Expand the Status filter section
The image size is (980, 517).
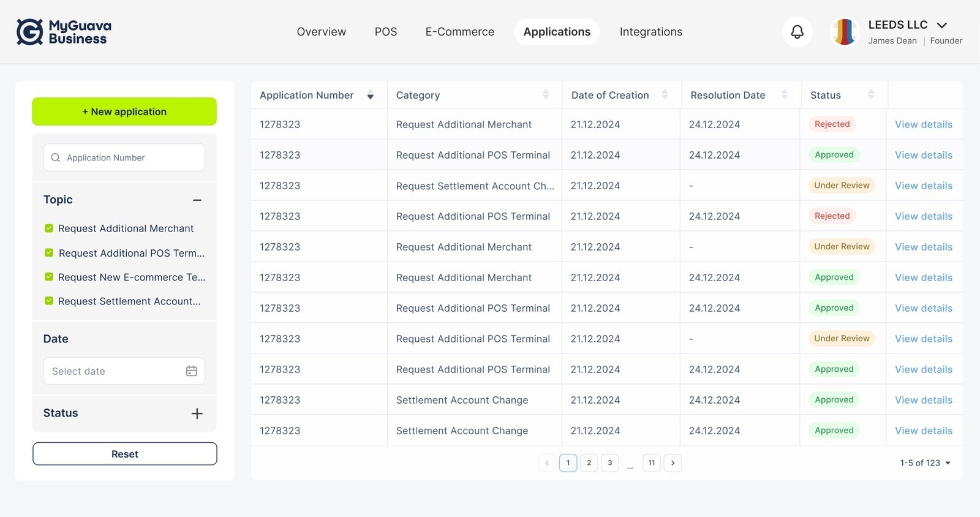197,413
